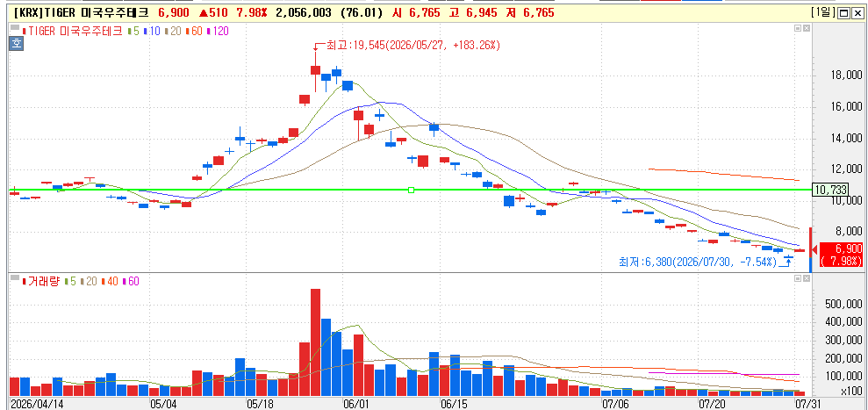The width and height of the screenshot is (868, 410).
Task: Select volume 5-period average legend
Action: [71, 282]
